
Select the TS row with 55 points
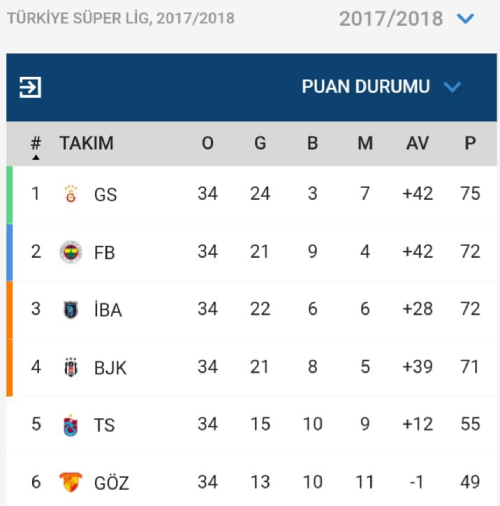tap(252, 425)
